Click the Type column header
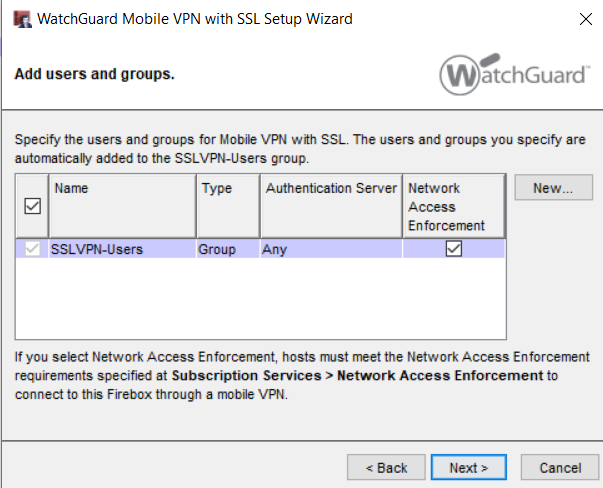Viewport: 603px width, 488px height. 228,206
